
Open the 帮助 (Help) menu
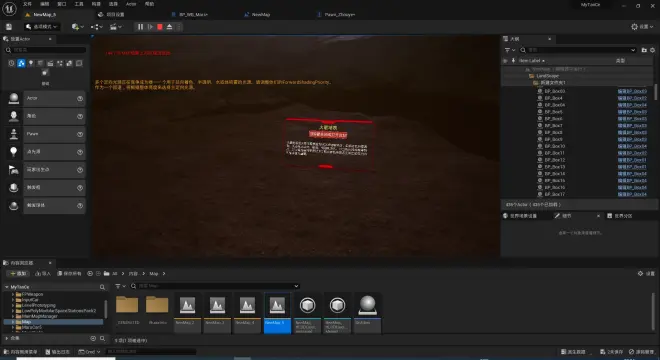tap(149, 4)
